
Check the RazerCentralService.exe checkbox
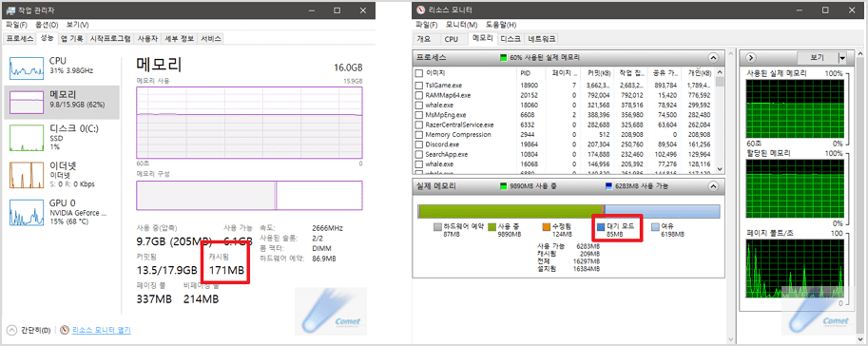click(x=419, y=125)
